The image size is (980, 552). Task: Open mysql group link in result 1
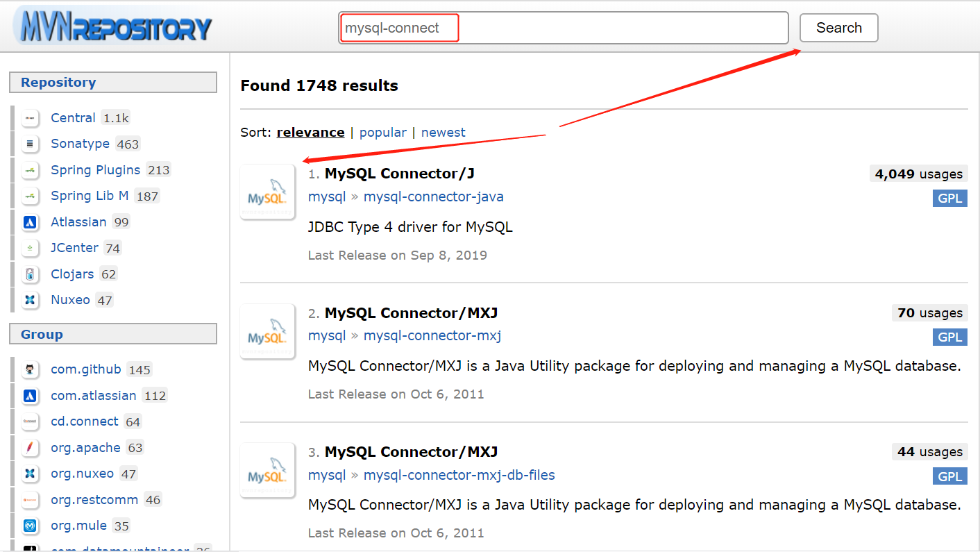(x=327, y=196)
